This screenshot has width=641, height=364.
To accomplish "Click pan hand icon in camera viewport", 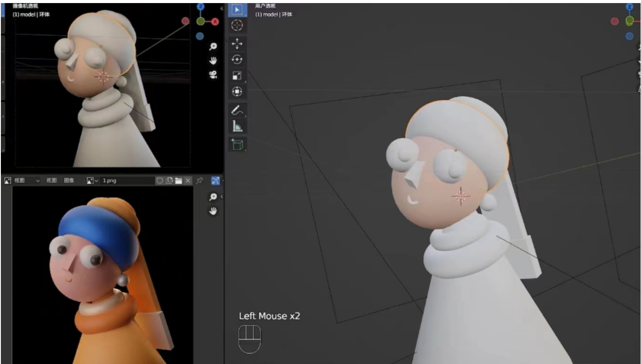I will 213,60.
